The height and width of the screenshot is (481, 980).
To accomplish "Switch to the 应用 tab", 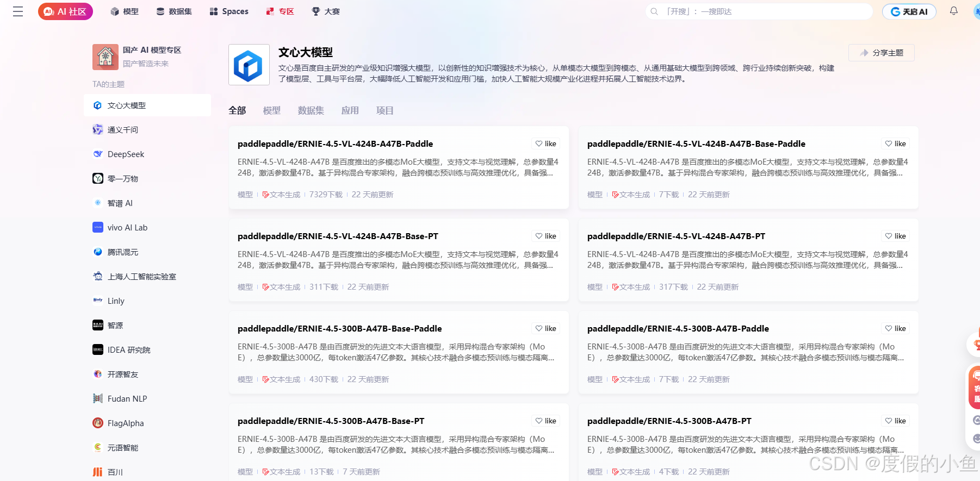I will (x=350, y=110).
